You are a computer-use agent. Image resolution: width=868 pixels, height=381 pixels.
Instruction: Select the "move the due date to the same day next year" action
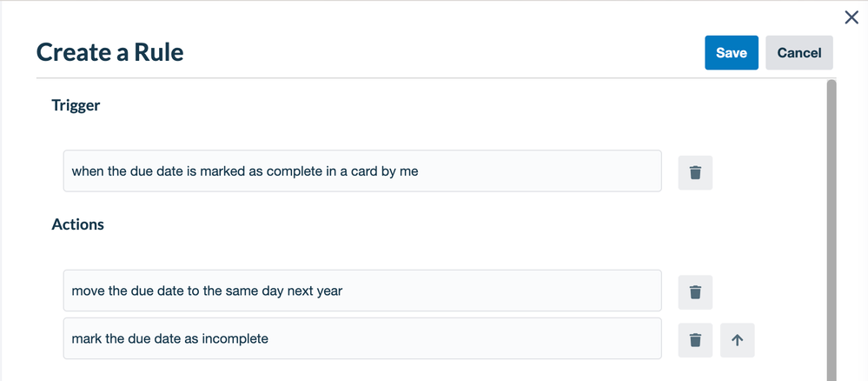coord(362,291)
